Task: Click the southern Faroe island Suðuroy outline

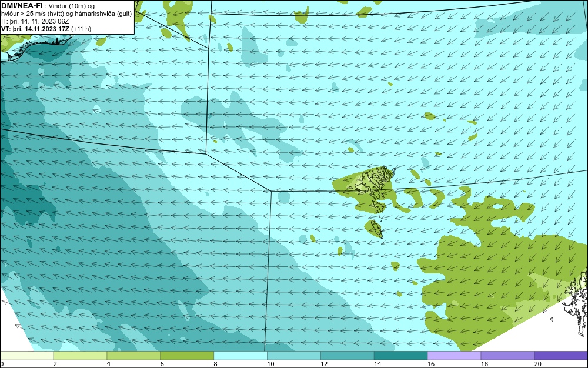Action: [x=376, y=229]
